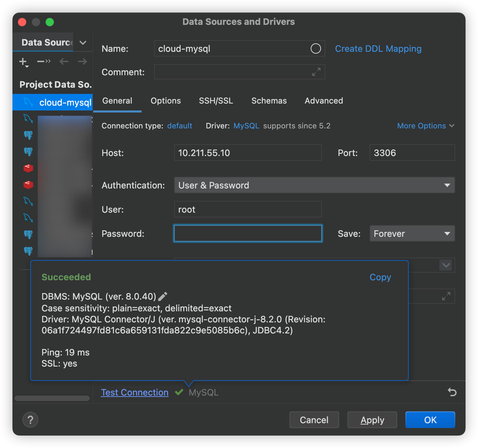
Task: Click Test Connection link
Action: [135, 392]
